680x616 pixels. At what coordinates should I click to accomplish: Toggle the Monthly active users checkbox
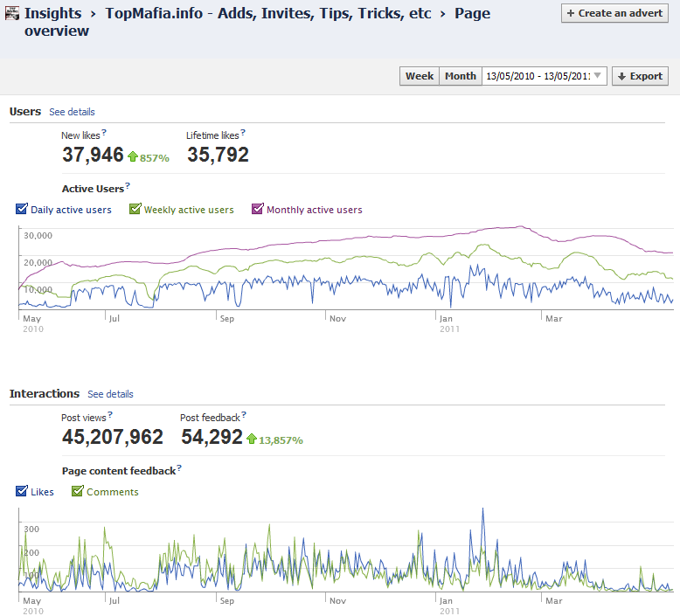258,209
